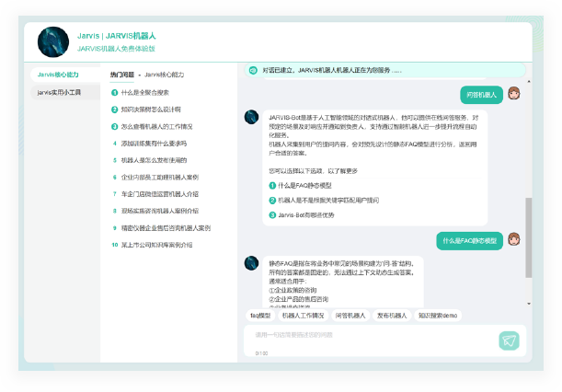Screen dimensions: 562x392
Task: Click the faq模型 quick reply chip
Action: pyautogui.click(x=260, y=315)
